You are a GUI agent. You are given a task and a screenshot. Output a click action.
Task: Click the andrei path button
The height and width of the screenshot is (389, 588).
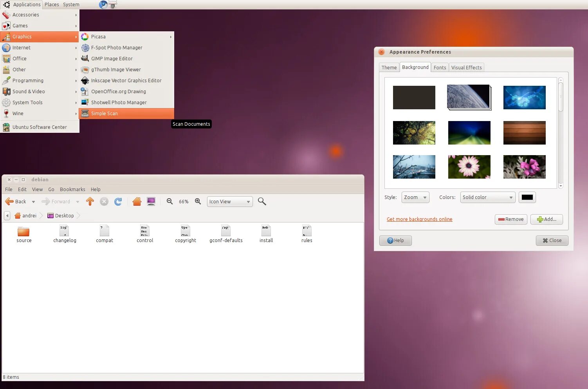tap(25, 216)
